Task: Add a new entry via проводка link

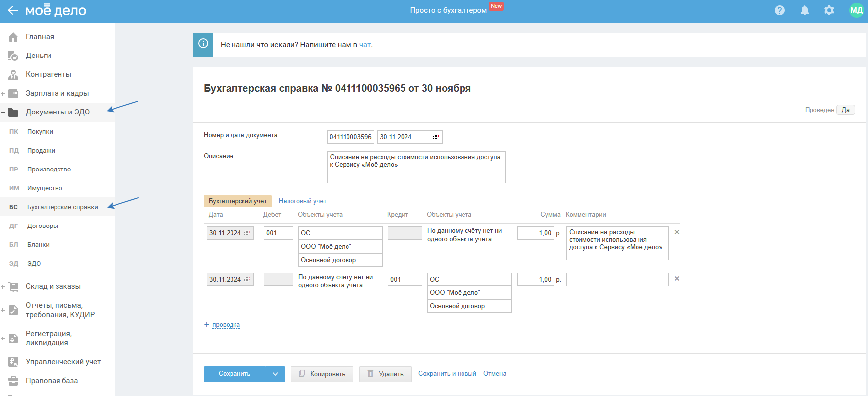Action: click(226, 325)
